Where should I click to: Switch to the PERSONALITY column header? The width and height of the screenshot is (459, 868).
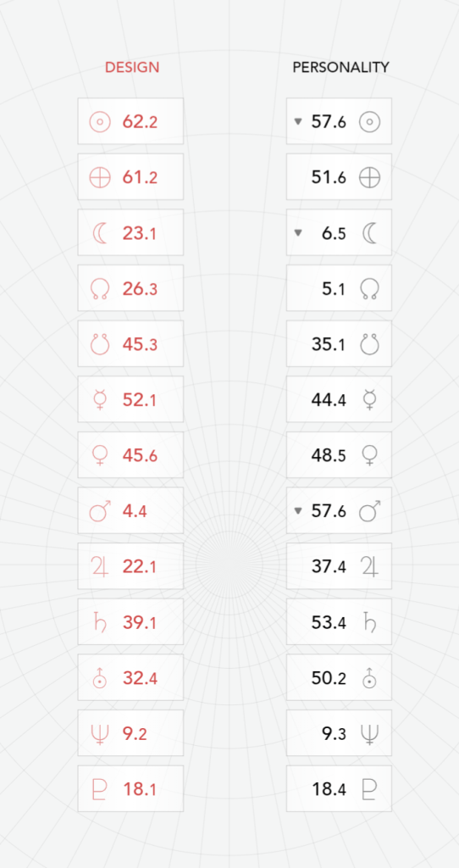coord(340,68)
